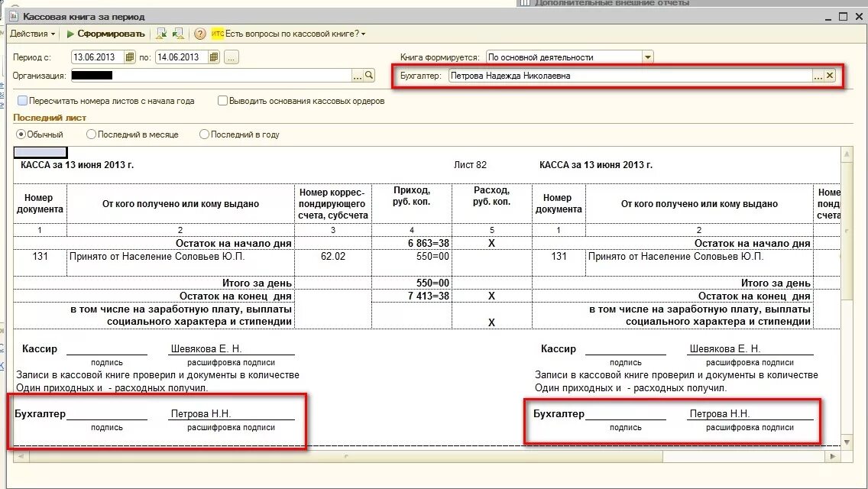Viewport: 868px width, 489px height.
Task: Click header Номер корреспондирующего счета, субсчета
Action: 332,204
